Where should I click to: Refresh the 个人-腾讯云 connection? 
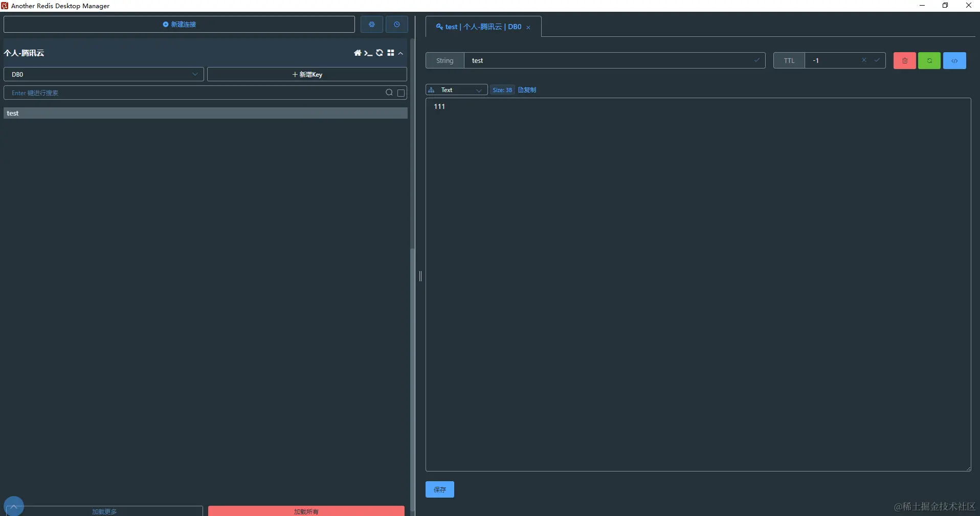pos(380,53)
